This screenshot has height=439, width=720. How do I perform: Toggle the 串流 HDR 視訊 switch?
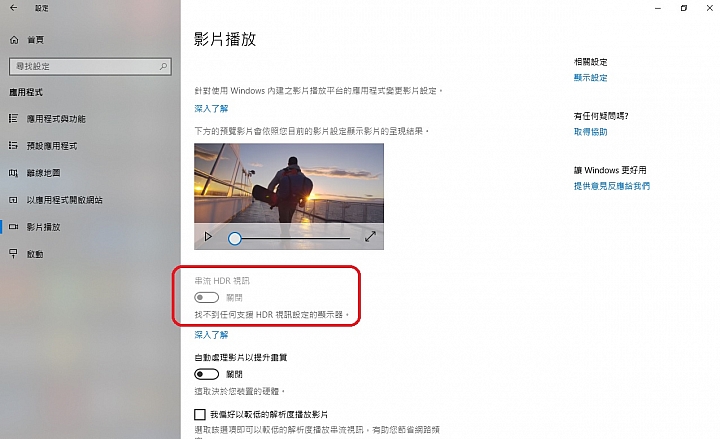click(206, 298)
